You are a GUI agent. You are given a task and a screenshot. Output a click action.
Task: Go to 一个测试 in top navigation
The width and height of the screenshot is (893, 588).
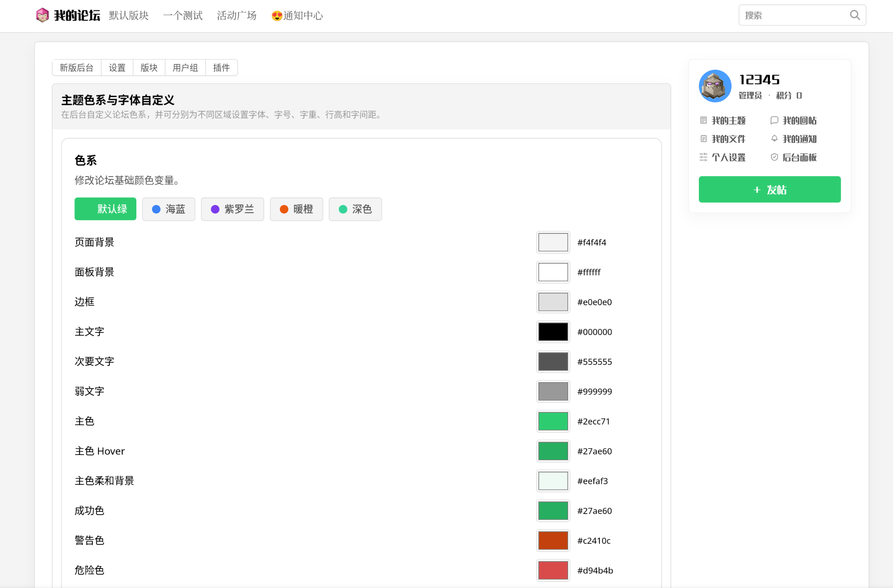[183, 16]
